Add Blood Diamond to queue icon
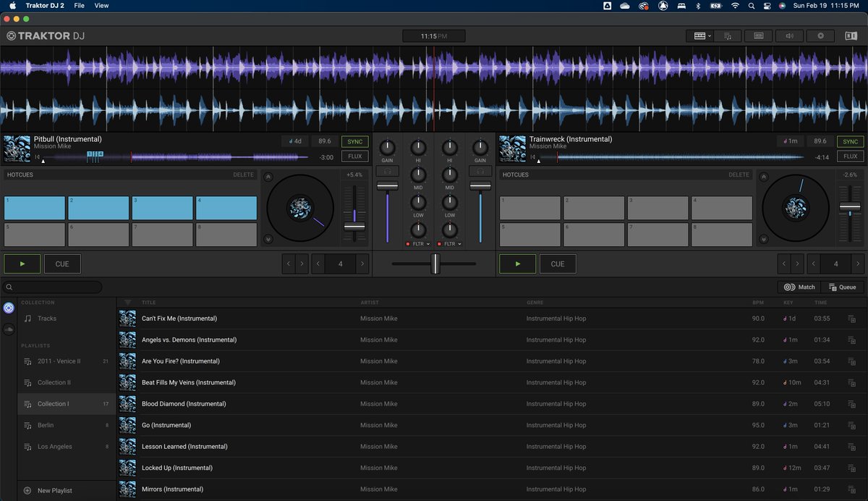The image size is (868, 501). [851, 404]
